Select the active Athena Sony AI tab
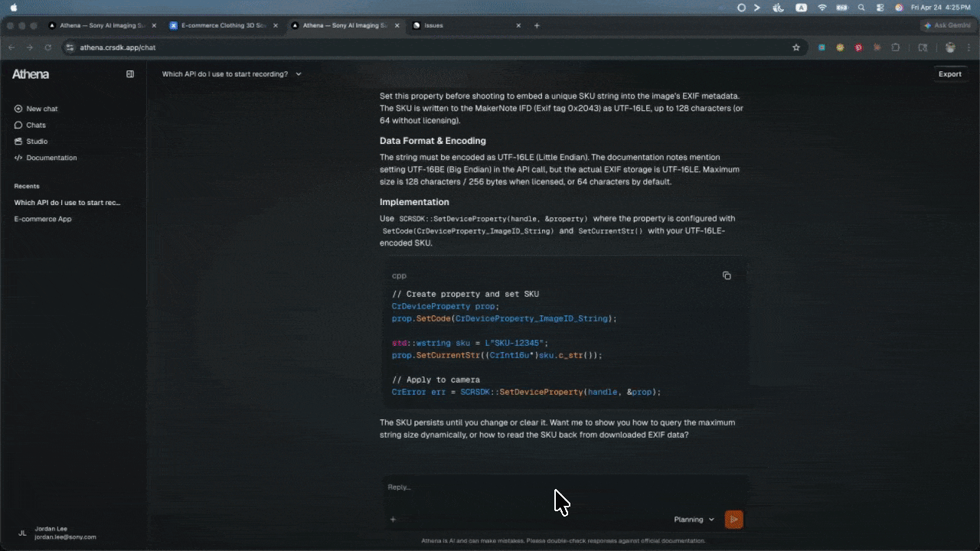The width and height of the screenshot is (980, 551). click(x=346, y=25)
